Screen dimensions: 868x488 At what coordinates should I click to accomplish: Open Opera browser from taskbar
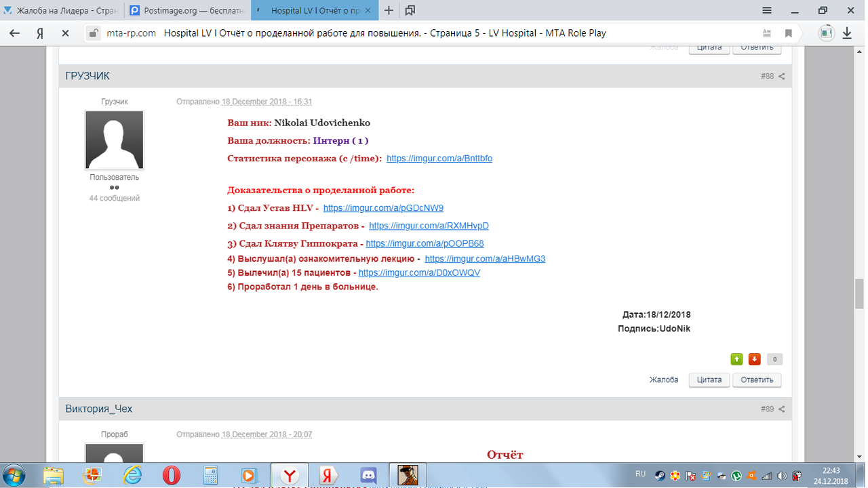[172, 476]
